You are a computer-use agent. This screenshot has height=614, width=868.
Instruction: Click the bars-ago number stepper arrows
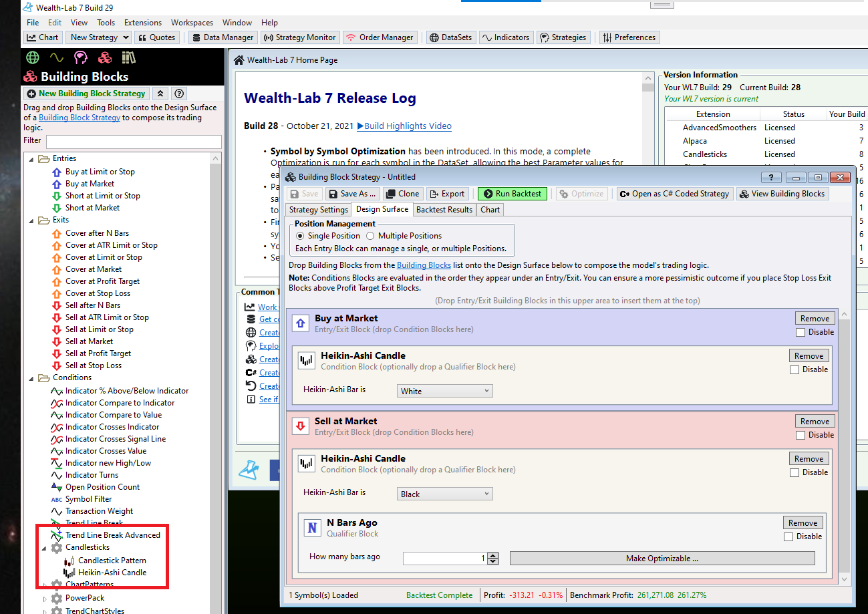tap(493, 558)
